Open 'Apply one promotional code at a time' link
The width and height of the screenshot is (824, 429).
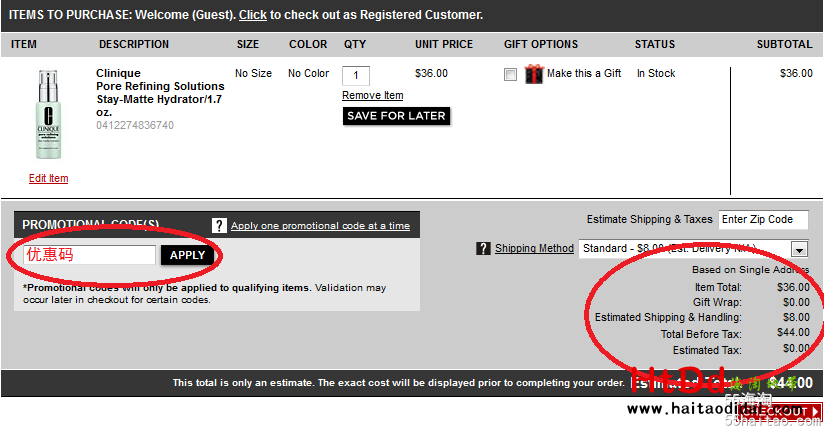[x=321, y=226]
